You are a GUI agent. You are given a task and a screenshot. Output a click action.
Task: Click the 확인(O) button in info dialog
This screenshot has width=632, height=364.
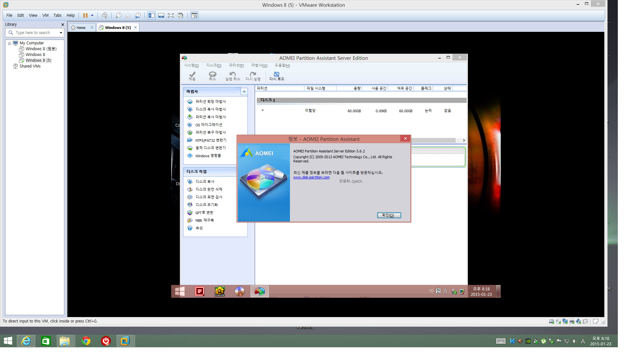(389, 215)
